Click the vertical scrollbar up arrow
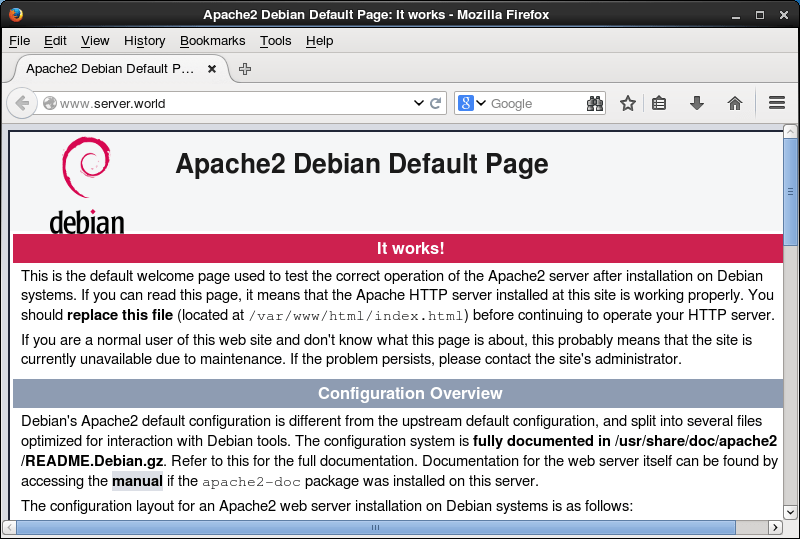This screenshot has height=539, width=800. [790, 132]
